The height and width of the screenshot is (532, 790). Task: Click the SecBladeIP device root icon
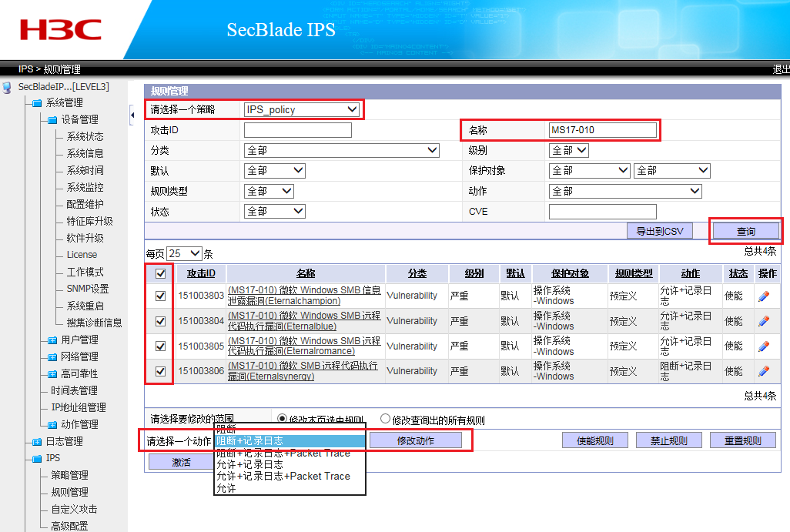(7, 87)
